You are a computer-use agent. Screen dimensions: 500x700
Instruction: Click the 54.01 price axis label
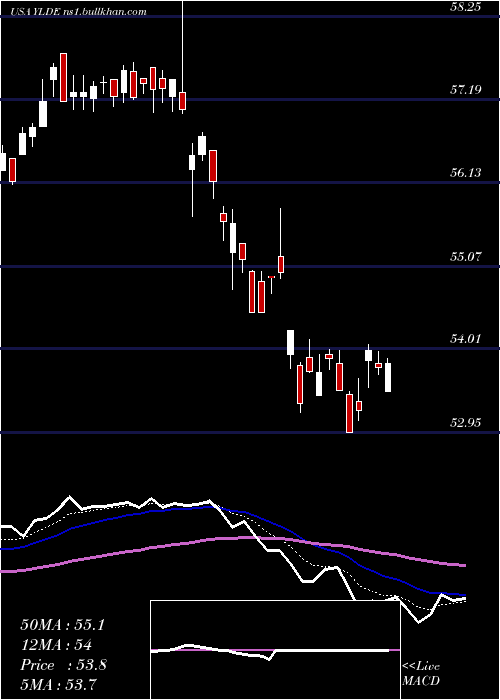466,338
